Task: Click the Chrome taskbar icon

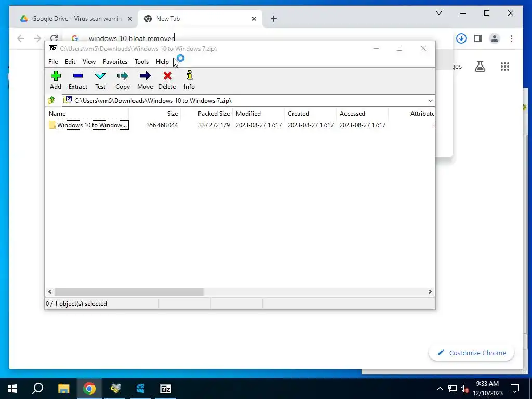Action: (89, 389)
